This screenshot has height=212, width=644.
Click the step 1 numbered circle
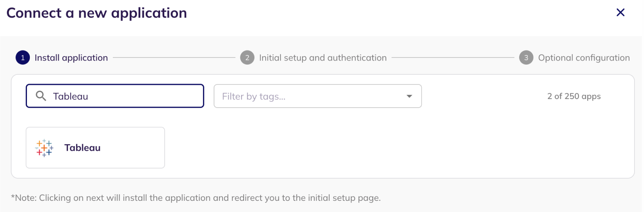pyautogui.click(x=22, y=58)
